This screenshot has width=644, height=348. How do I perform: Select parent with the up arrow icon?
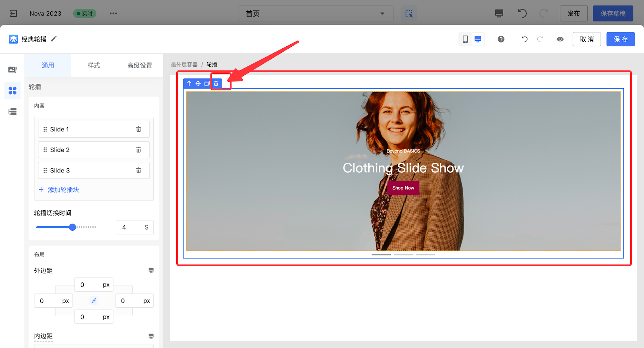point(189,83)
